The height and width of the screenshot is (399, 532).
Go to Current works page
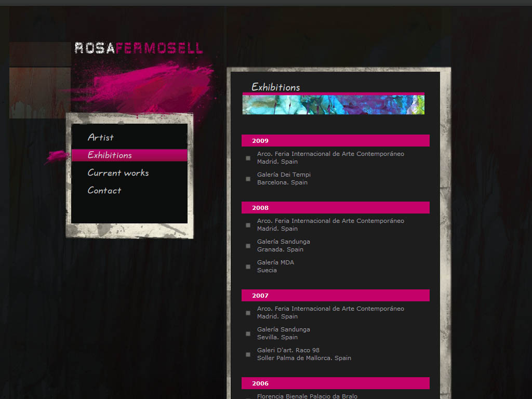(118, 172)
